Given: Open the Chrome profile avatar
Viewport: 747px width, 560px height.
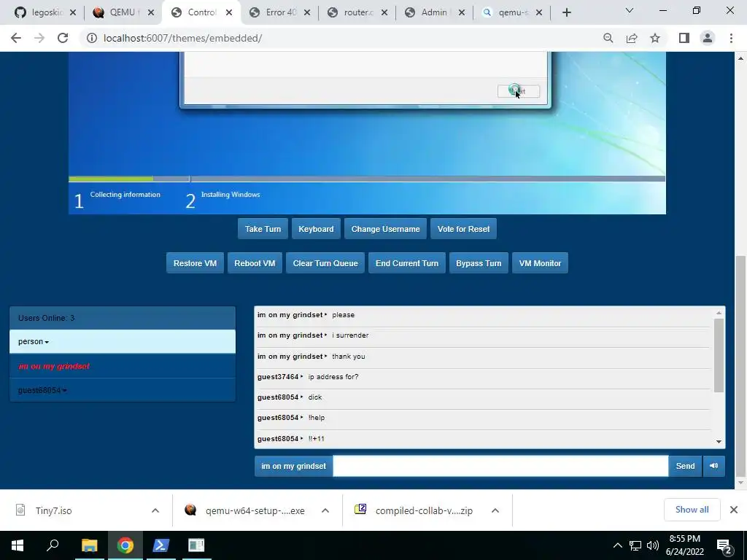Looking at the screenshot, I should (x=708, y=38).
